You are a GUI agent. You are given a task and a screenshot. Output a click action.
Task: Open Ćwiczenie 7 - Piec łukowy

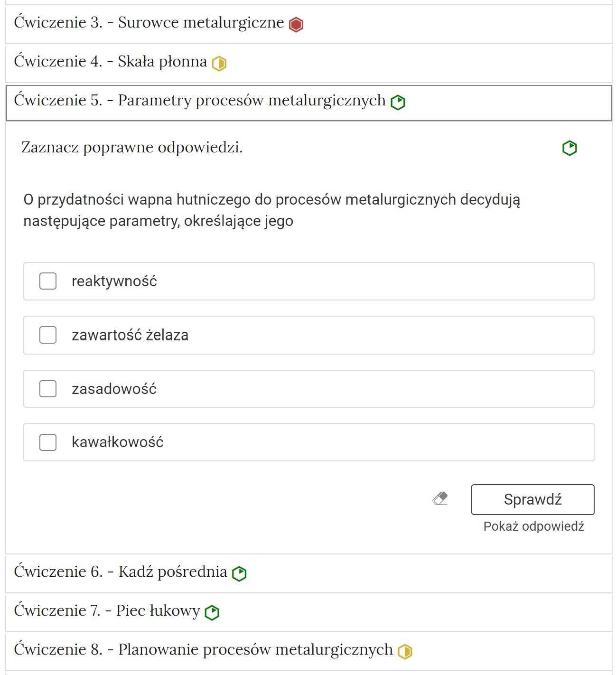click(x=107, y=611)
